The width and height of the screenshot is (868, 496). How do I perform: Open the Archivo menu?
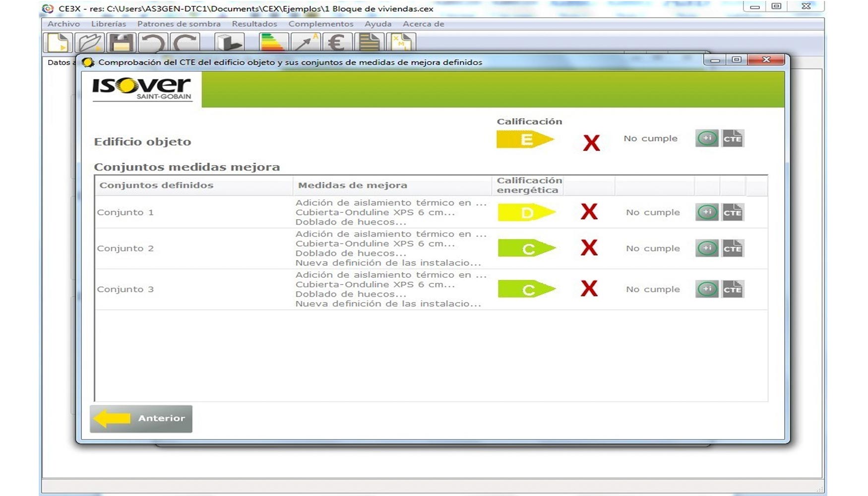tap(63, 24)
